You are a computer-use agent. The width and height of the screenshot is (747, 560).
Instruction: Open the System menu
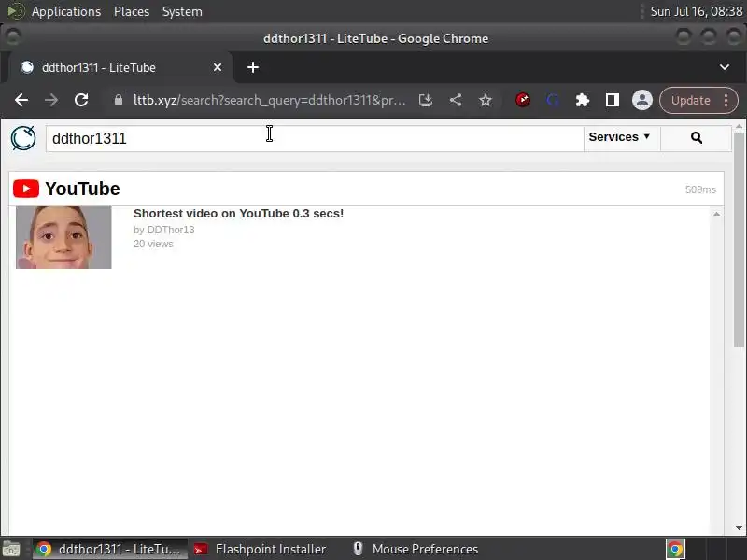click(182, 11)
